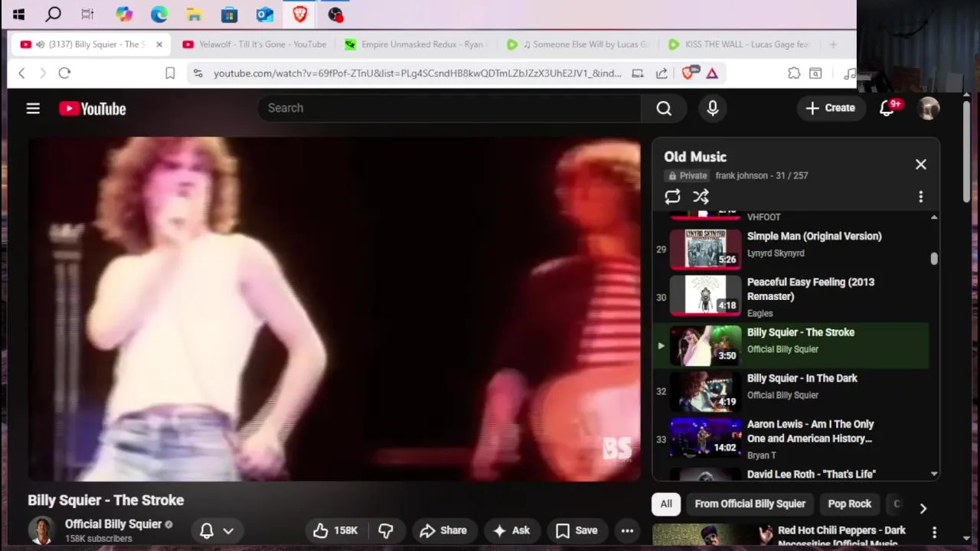980x551 pixels.
Task: Open File Explorer from the taskbar
Action: point(194,14)
